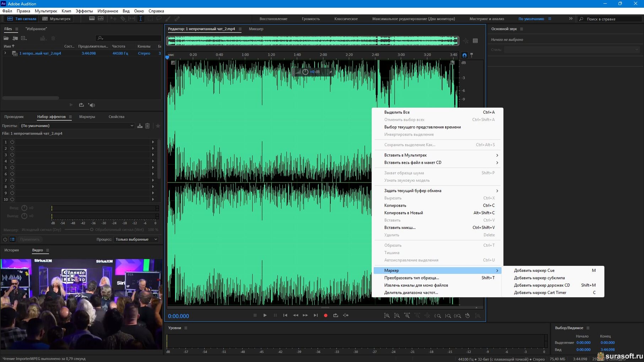Show more workspaces via double chevron
This screenshot has height=362, width=644.
pos(571,19)
